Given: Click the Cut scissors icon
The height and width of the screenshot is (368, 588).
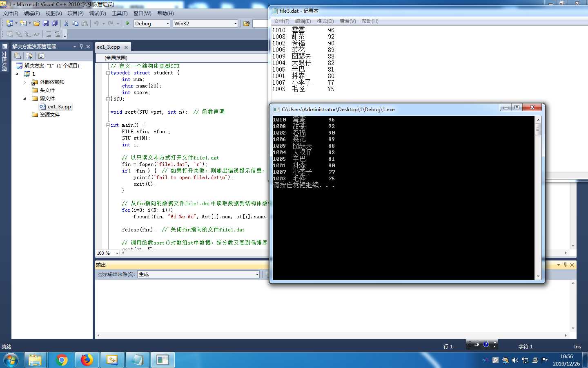Looking at the screenshot, I should point(66,24).
